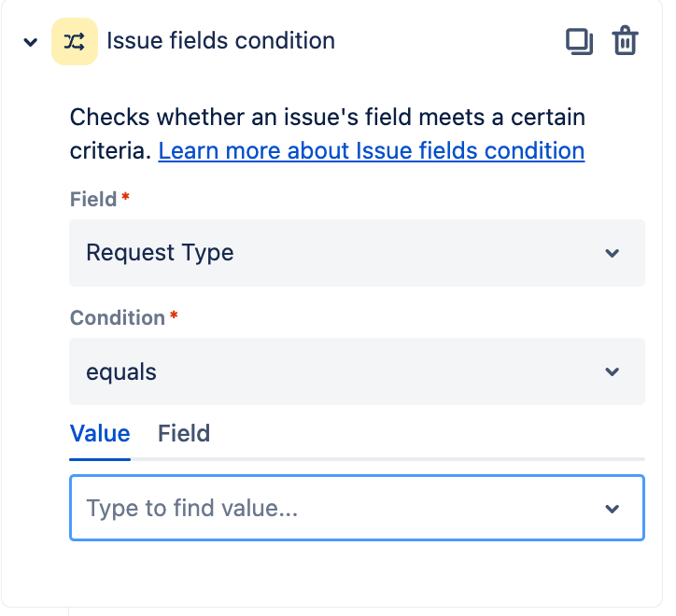
Task: Click the Request Type selected value text
Action: pyautogui.click(x=160, y=253)
